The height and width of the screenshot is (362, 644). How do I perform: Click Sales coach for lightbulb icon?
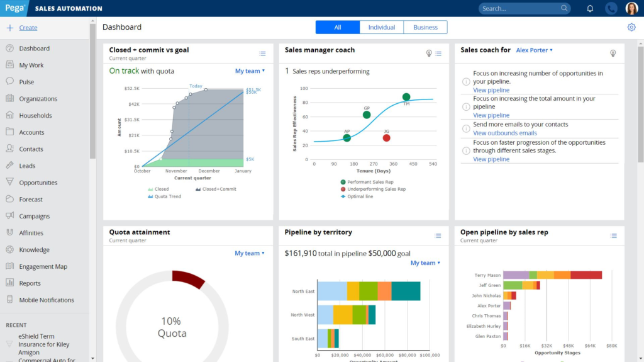click(x=613, y=53)
